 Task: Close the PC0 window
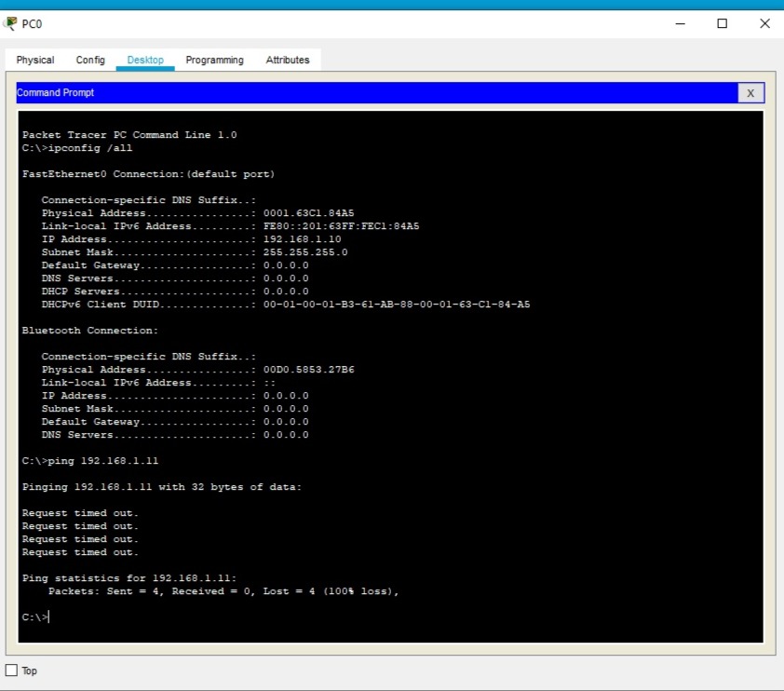[764, 23]
